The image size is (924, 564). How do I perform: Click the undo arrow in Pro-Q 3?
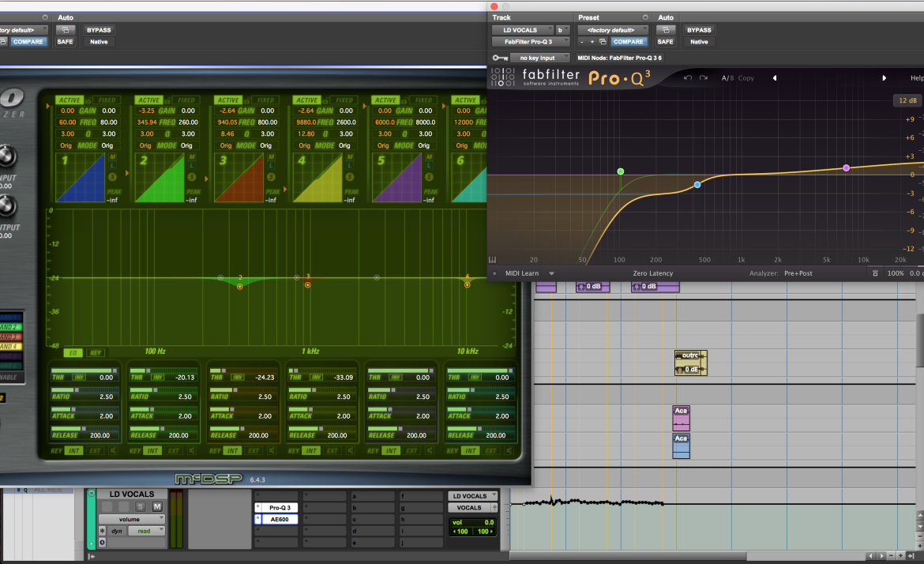click(x=688, y=77)
